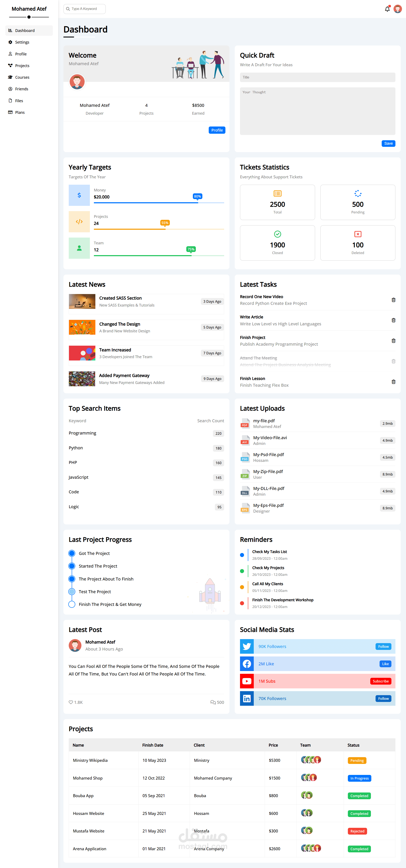
Task: Go to Friends page in sidebar
Action: point(22,89)
